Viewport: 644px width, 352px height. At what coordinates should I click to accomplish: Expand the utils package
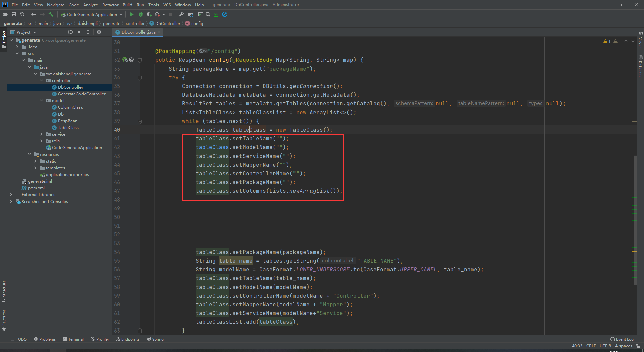[42, 141]
